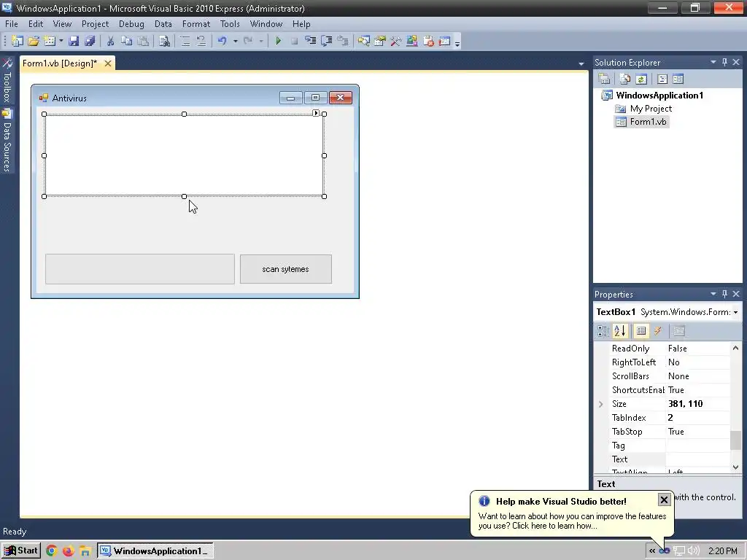Image resolution: width=747 pixels, height=560 pixels.
Task: Click View Code icon in Solution Explorer
Action: pos(662,79)
